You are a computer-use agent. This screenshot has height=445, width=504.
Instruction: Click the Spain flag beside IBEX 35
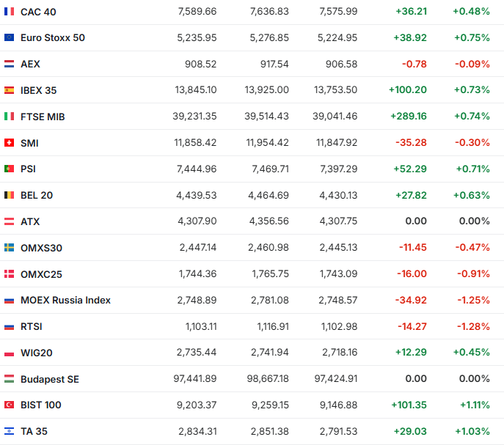point(9,90)
